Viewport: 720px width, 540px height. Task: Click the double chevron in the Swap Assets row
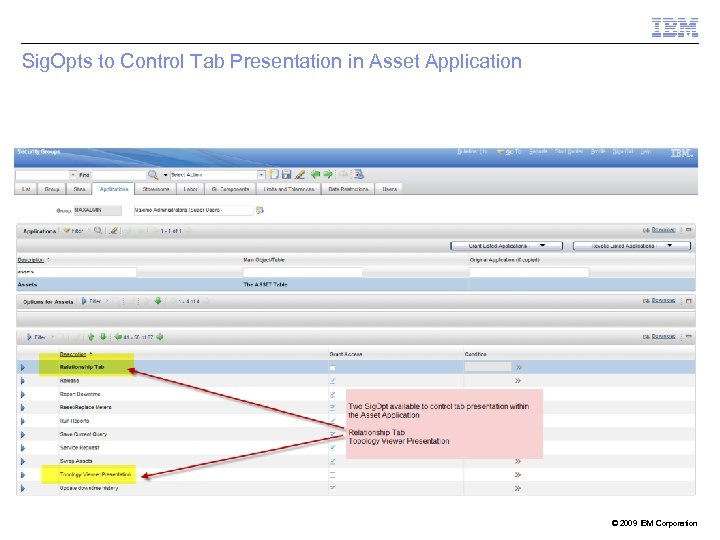518,461
